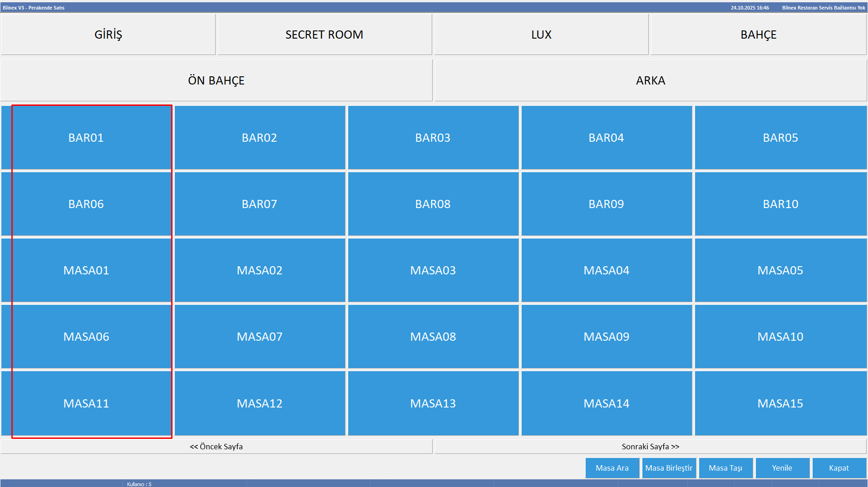Viewport: 868px width, 487px height.
Task: Open table BAR01
Action: (86, 138)
